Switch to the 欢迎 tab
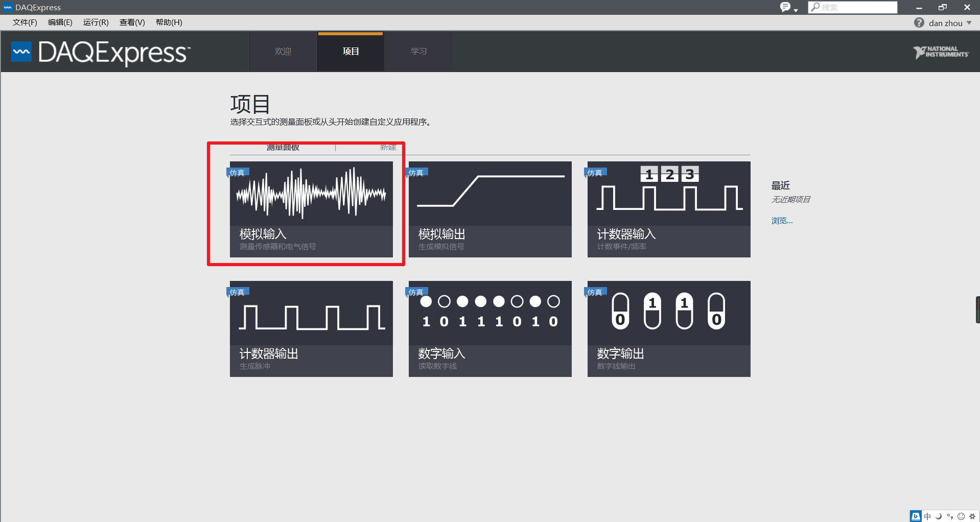This screenshot has height=522, width=980. pyautogui.click(x=282, y=51)
